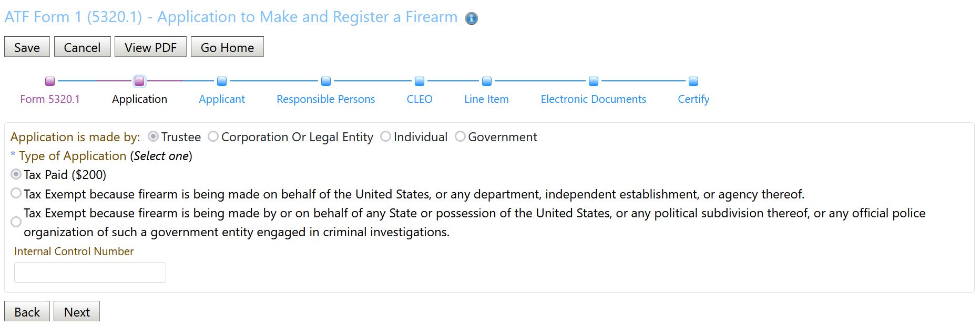Click the Next button
980x326 pixels.
click(77, 311)
